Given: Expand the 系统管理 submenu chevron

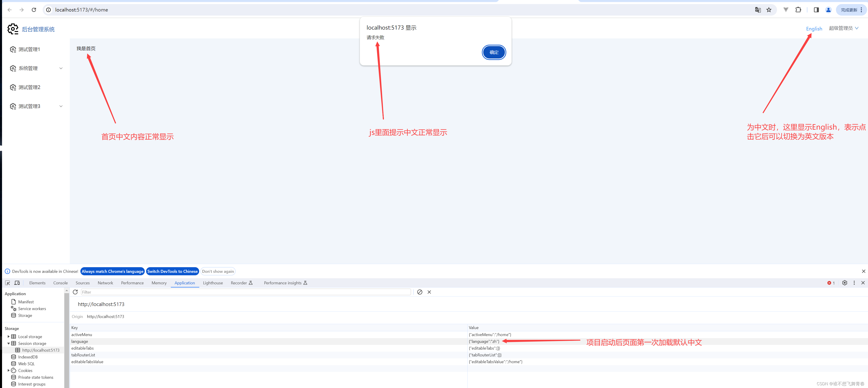Looking at the screenshot, I should 61,68.
